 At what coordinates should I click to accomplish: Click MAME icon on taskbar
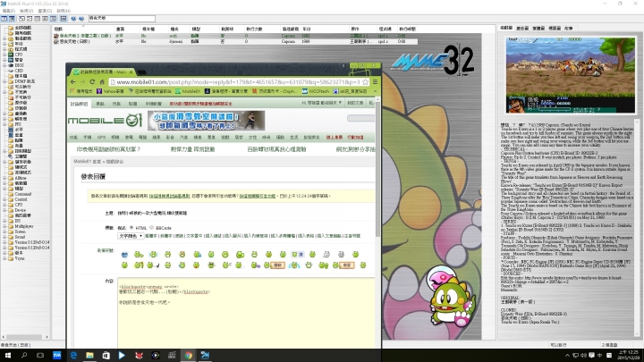[x=205, y=355]
